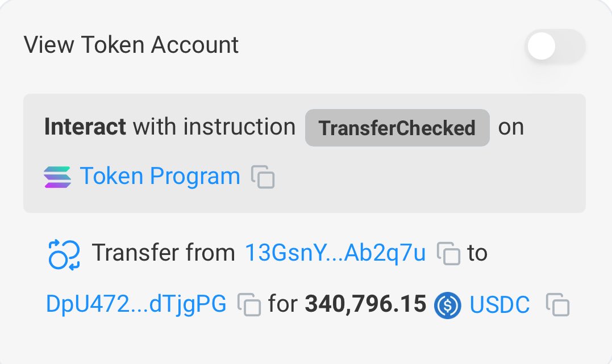This screenshot has width=612, height=364.
Task: Copy the Token Program address
Action: (x=263, y=177)
